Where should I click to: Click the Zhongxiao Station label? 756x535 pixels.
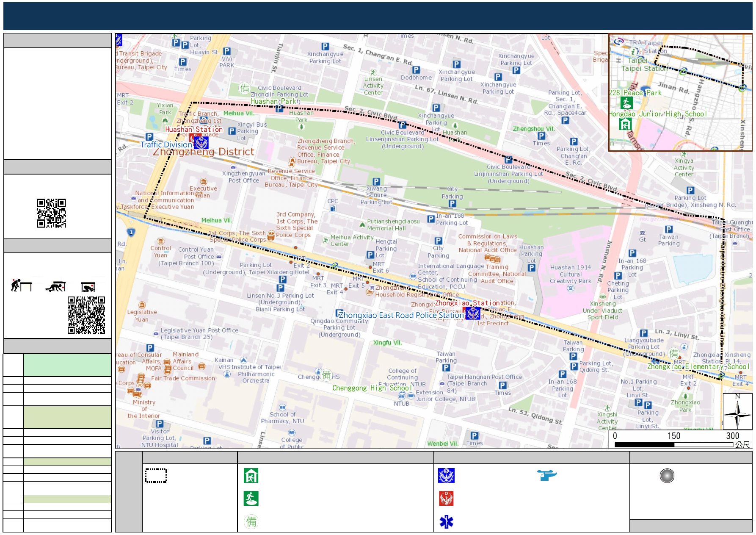click(x=467, y=303)
